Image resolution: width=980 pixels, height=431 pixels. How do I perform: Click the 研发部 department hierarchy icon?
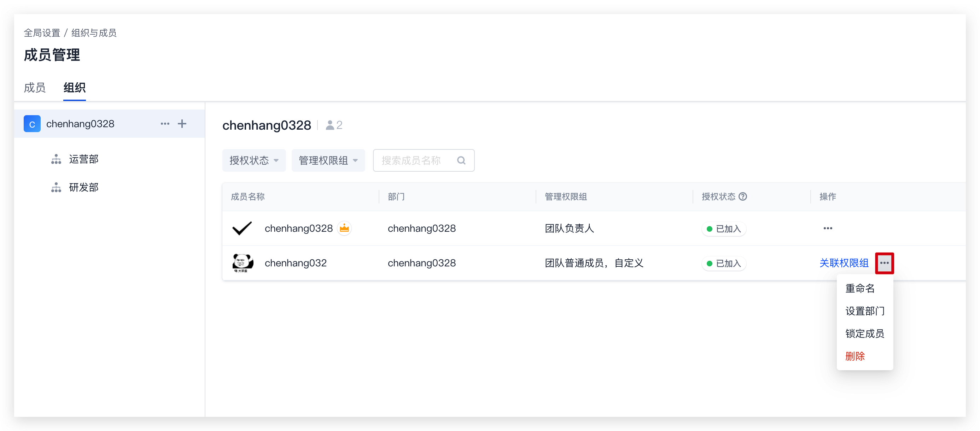coord(56,187)
